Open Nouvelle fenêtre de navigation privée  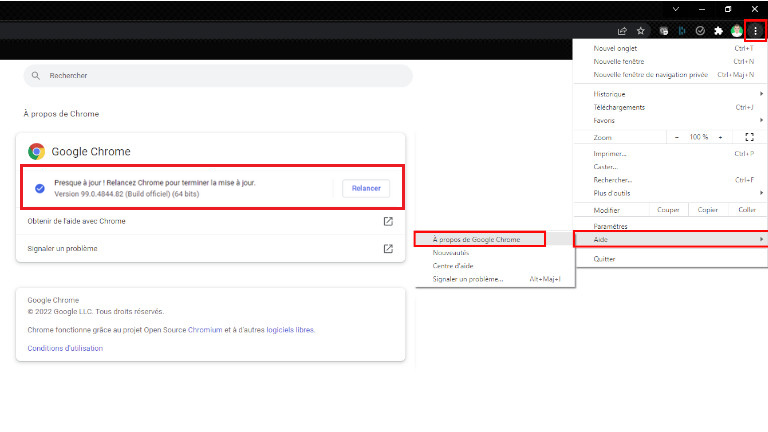tap(670, 74)
